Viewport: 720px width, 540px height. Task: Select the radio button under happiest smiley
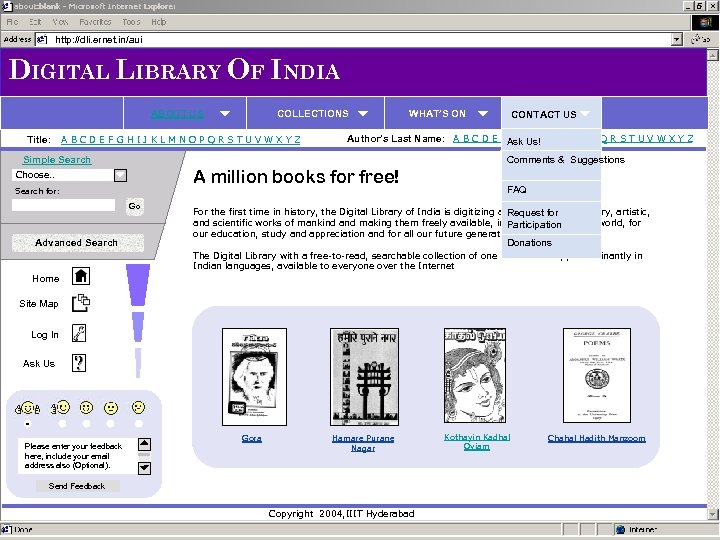coord(28,423)
